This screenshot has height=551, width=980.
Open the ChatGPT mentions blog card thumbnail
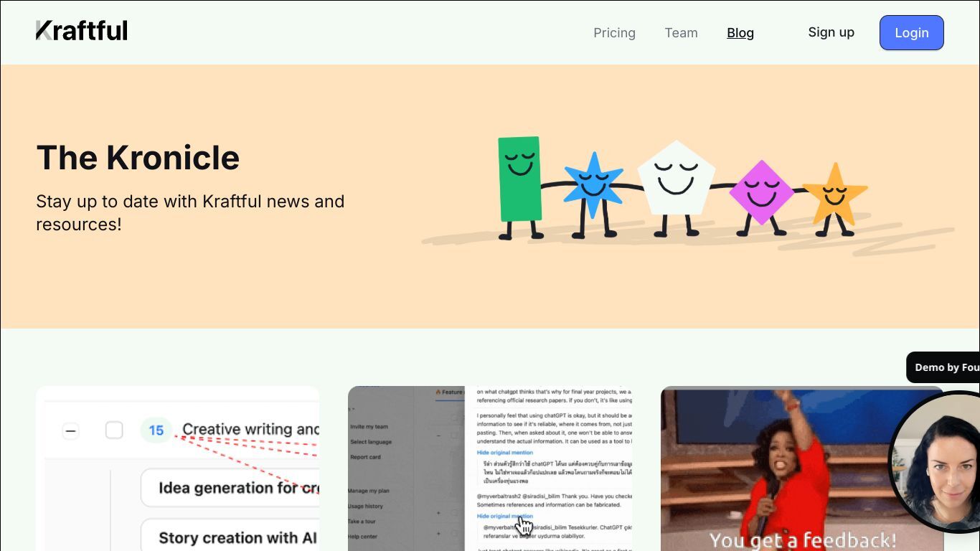coord(490,468)
